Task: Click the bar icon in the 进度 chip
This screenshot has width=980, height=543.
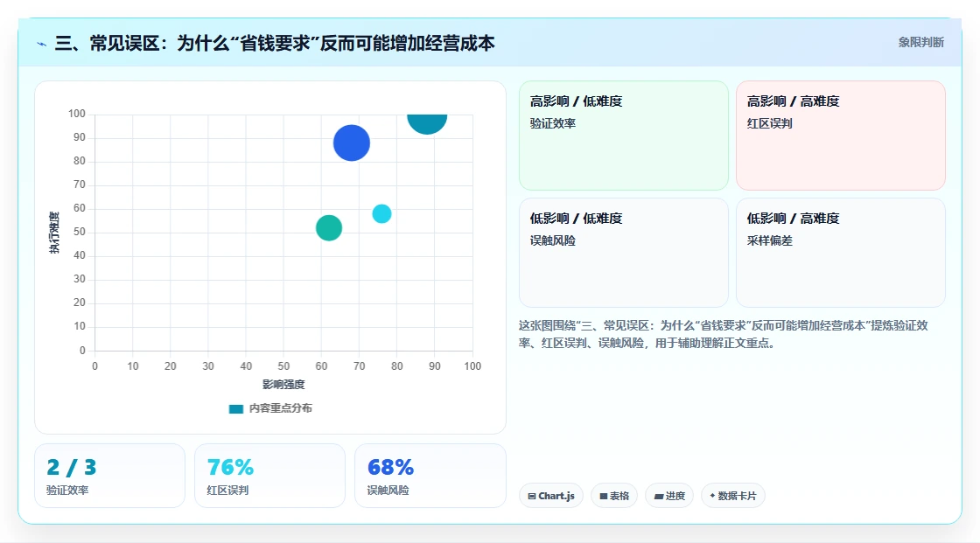Action: click(659, 496)
